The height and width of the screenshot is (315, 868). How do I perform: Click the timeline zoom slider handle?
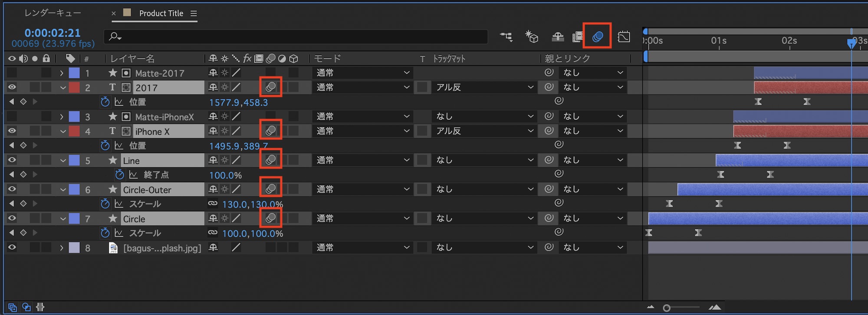667,308
